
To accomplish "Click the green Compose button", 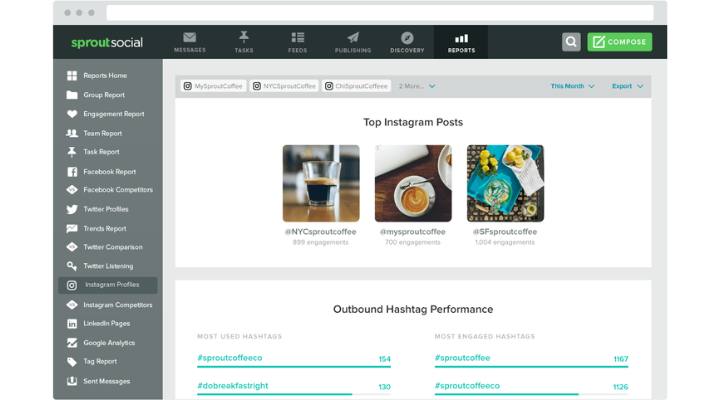I will point(620,42).
